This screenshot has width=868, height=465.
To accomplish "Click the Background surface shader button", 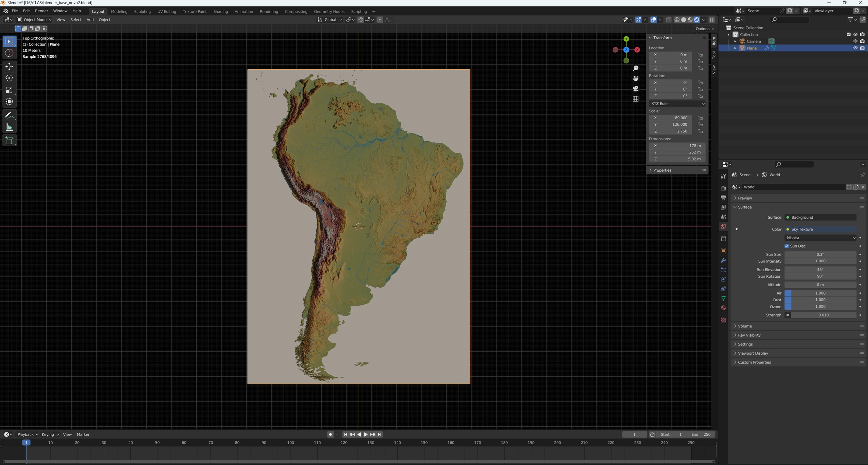I will pyautogui.click(x=820, y=218).
